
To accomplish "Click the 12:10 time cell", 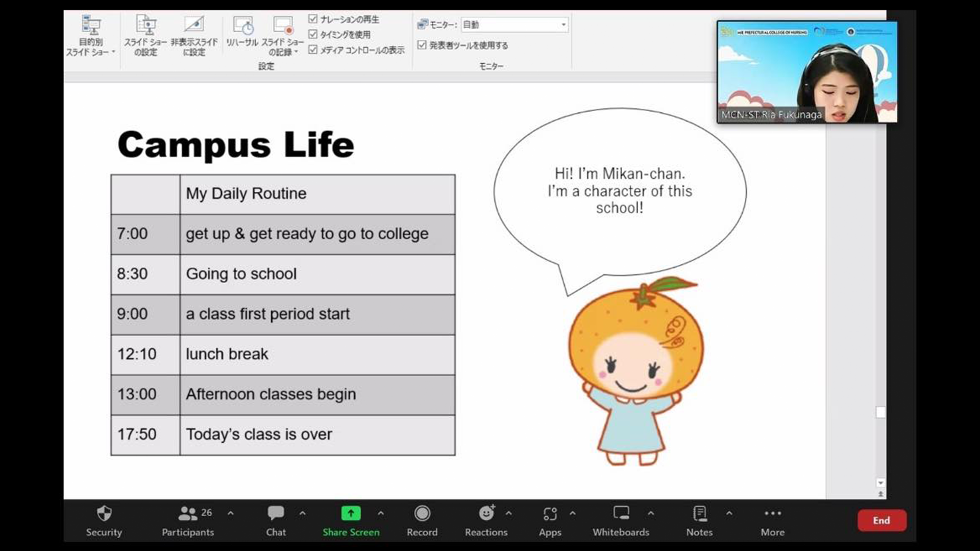I will [x=145, y=355].
